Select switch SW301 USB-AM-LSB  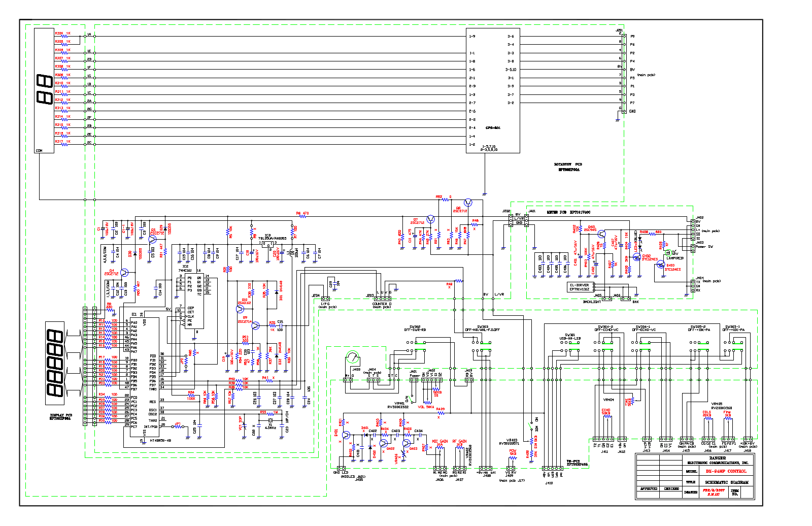(570, 346)
